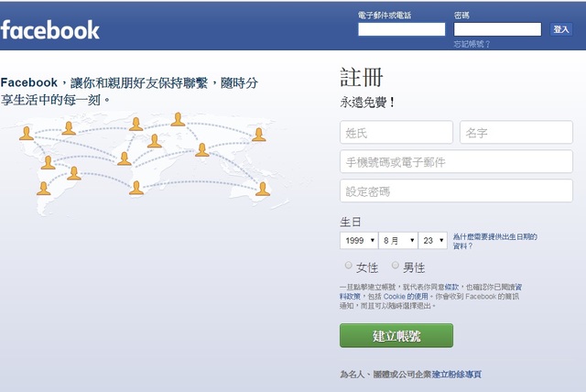Screen dimensions: 586x392
Task: Focus the header 電子郵件或電話 login field
Action: [401, 29]
